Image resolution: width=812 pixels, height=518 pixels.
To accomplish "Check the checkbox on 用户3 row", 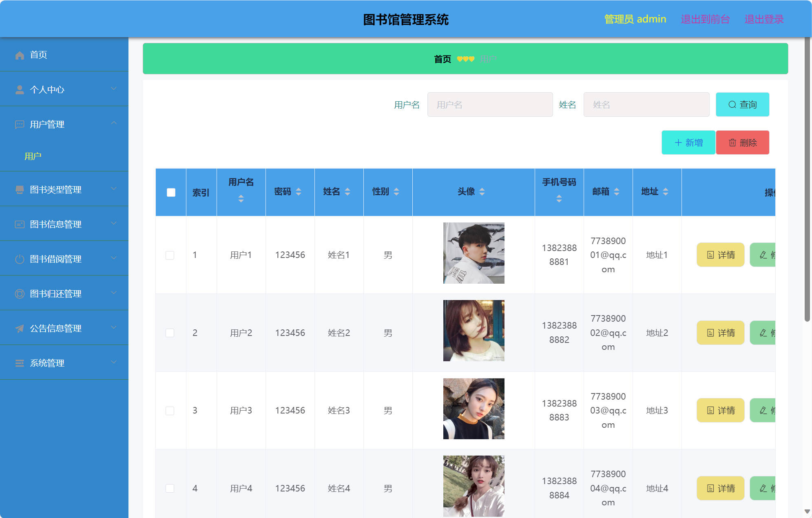I will tap(170, 411).
